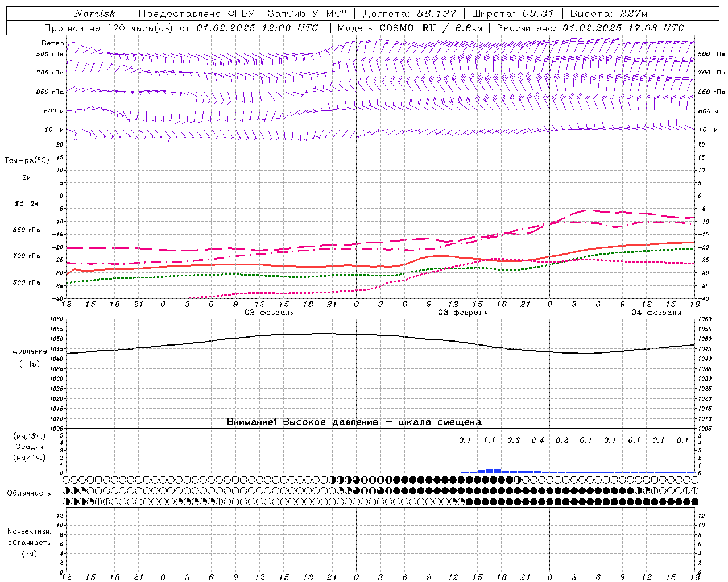
Task: Click "850 гПа" in the temperature legend
Action: pos(27,230)
